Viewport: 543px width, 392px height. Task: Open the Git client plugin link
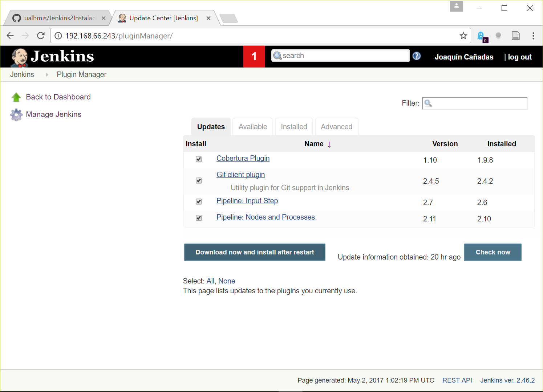click(x=240, y=175)
